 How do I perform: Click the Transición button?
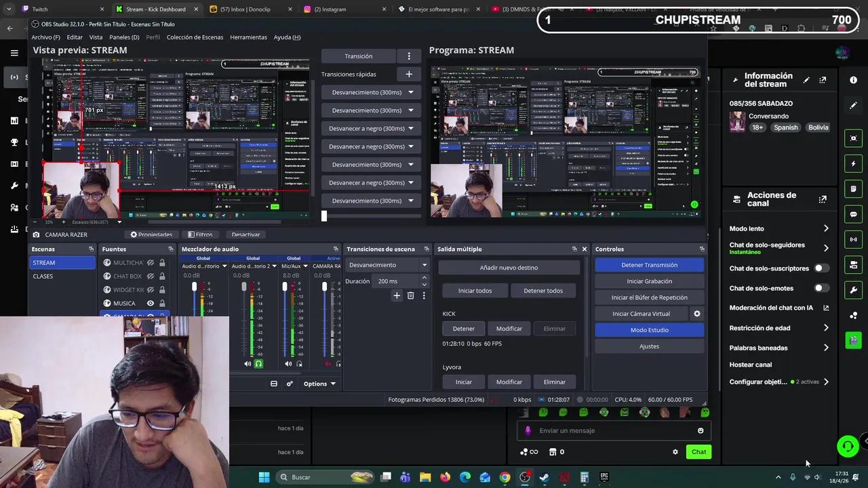click(x=358, y=56)
